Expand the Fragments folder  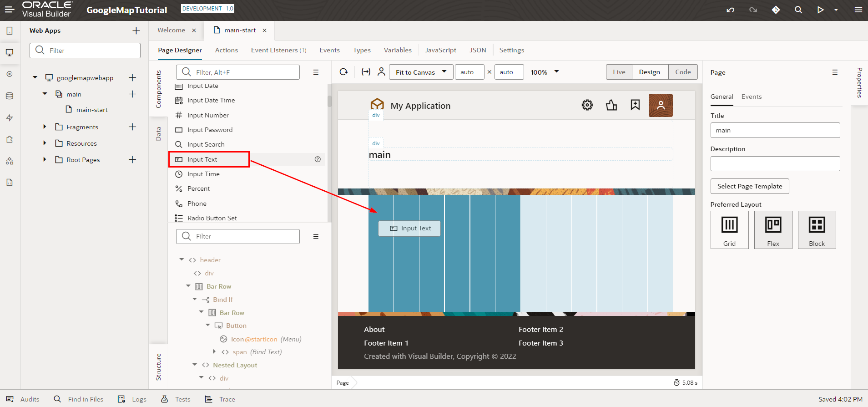[45, 127]
